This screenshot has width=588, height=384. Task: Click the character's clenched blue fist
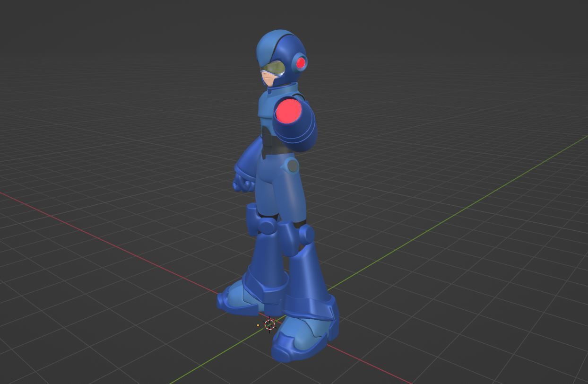click(x=244, y=183)
